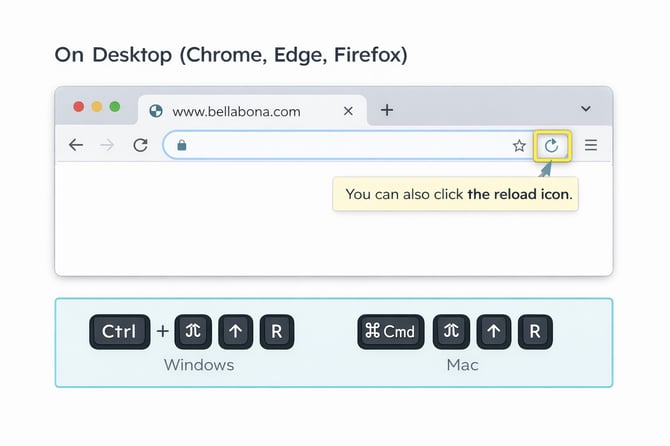
Task: Click the yellow-highlighted reload icon
Action: [x=551, y=146]
